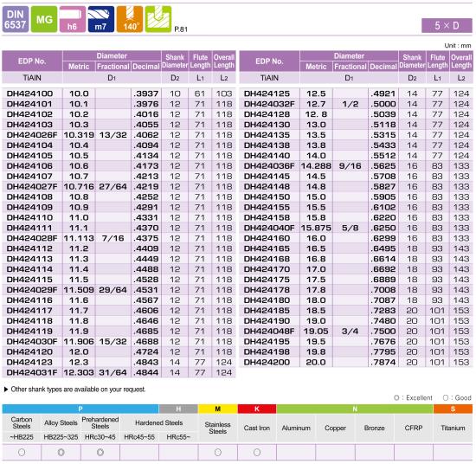This screenshot has width=476, height=464.
Task: Click the green MG grade icon
Action: point(44,19)
